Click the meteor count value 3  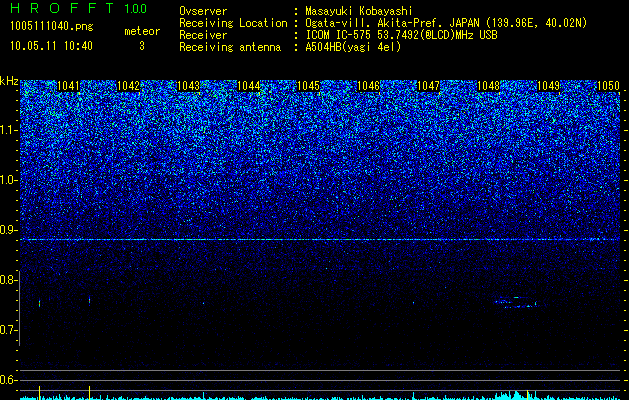coord(142,46)
